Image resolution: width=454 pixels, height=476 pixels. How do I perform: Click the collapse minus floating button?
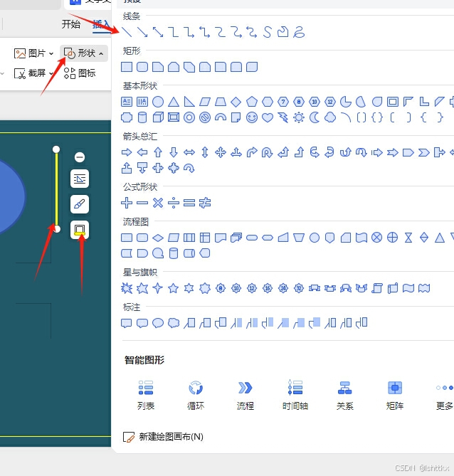click(x=80, y=157)
